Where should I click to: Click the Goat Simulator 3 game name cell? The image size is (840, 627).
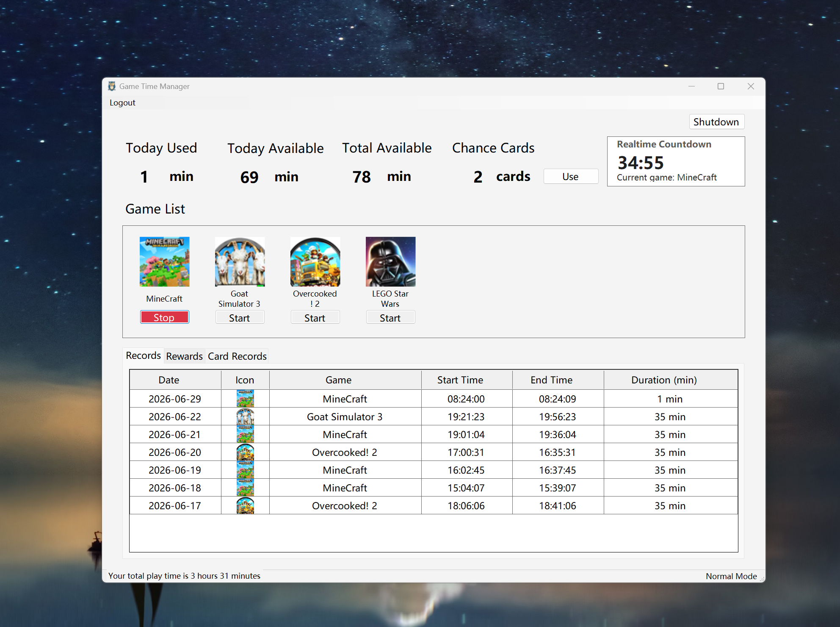[x=345, y=416]
